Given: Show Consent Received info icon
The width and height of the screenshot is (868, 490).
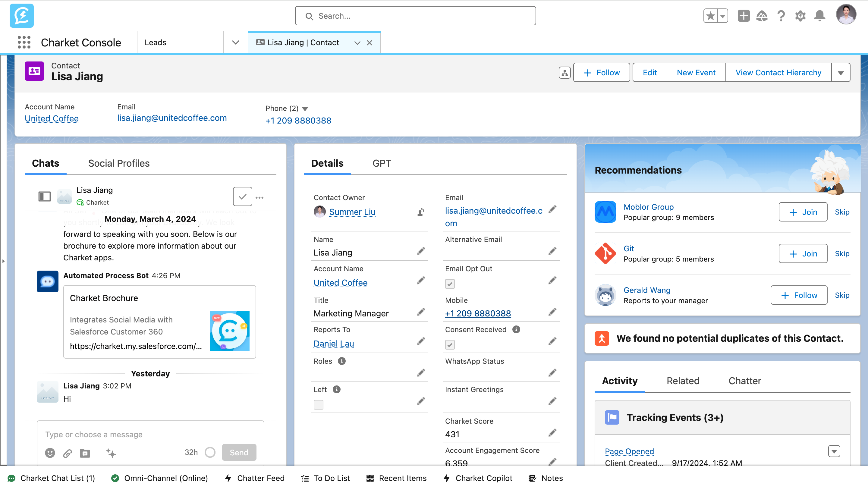Looking at the screenshot, I should pos(516,329).
